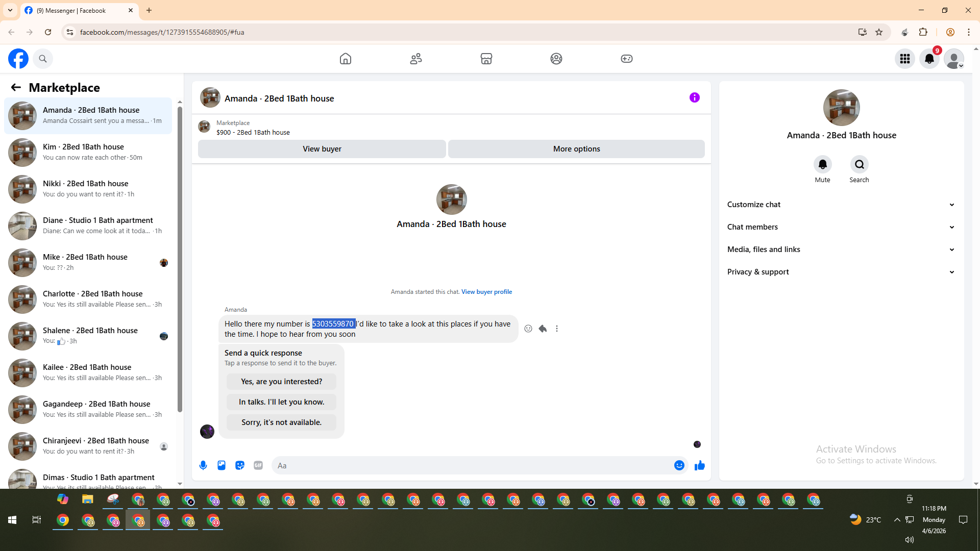The image size is (980, 551).
Task: Click the purple conversation info icon
Action: tap(695, 97)
